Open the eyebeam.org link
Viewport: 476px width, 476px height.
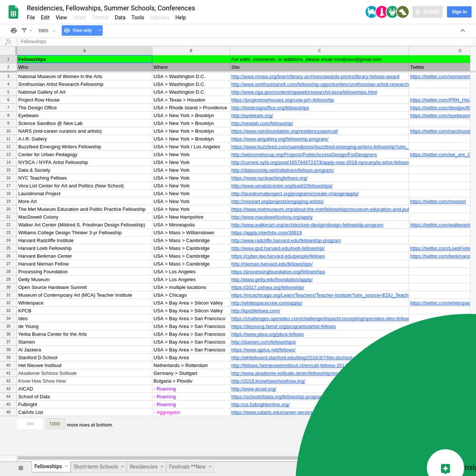coord(252,116)
